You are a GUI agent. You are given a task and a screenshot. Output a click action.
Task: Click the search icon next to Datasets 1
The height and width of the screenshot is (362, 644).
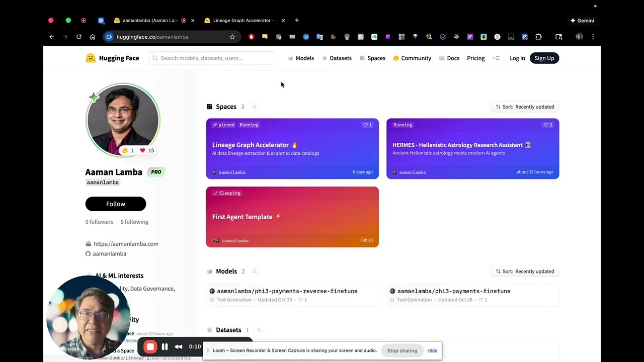pos(259,330)
